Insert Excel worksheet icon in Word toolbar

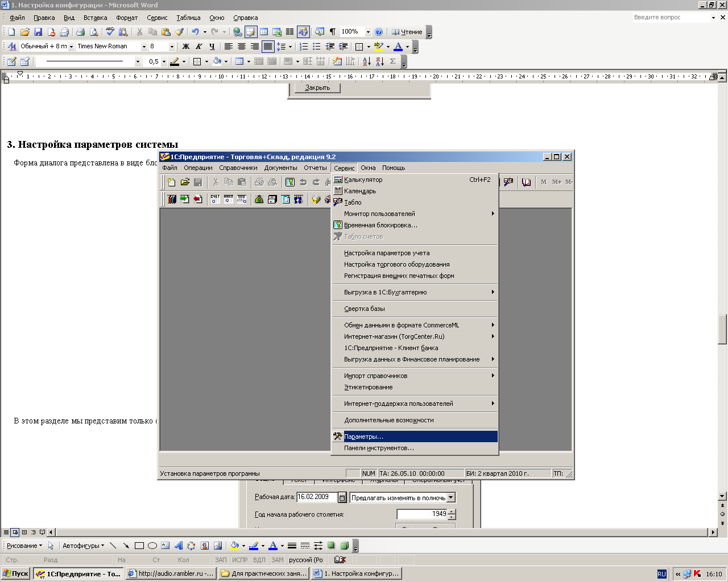277,32
